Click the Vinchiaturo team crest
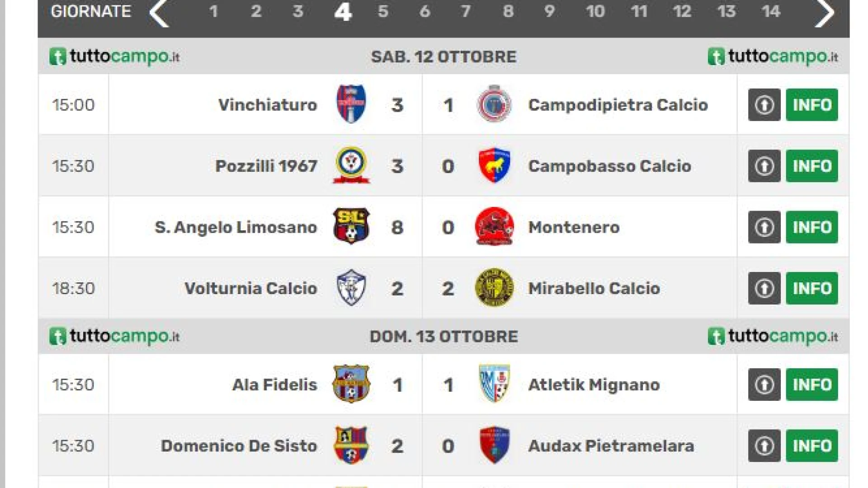The width and height of the screenshot is (868, 488). (x=351, y=104)
